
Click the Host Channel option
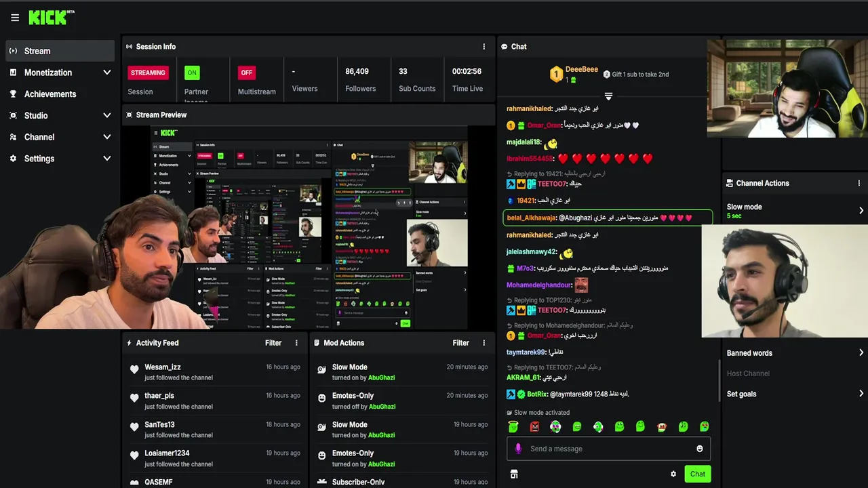click(748, 373)
